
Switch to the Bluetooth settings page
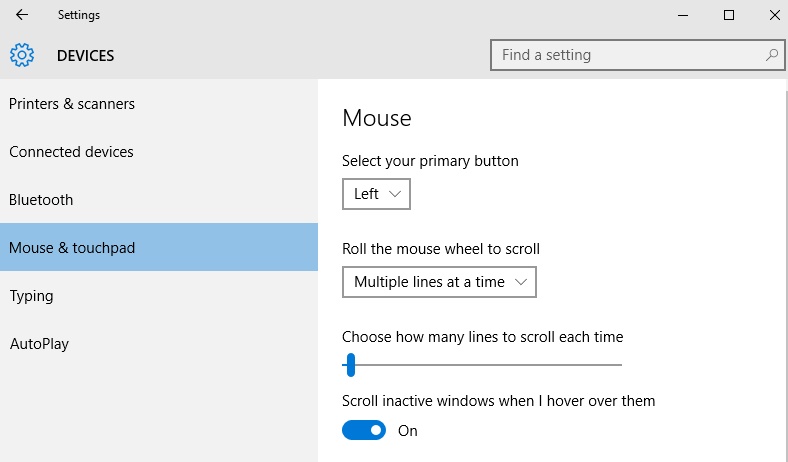pyautogui.click(x=41, y=200)
